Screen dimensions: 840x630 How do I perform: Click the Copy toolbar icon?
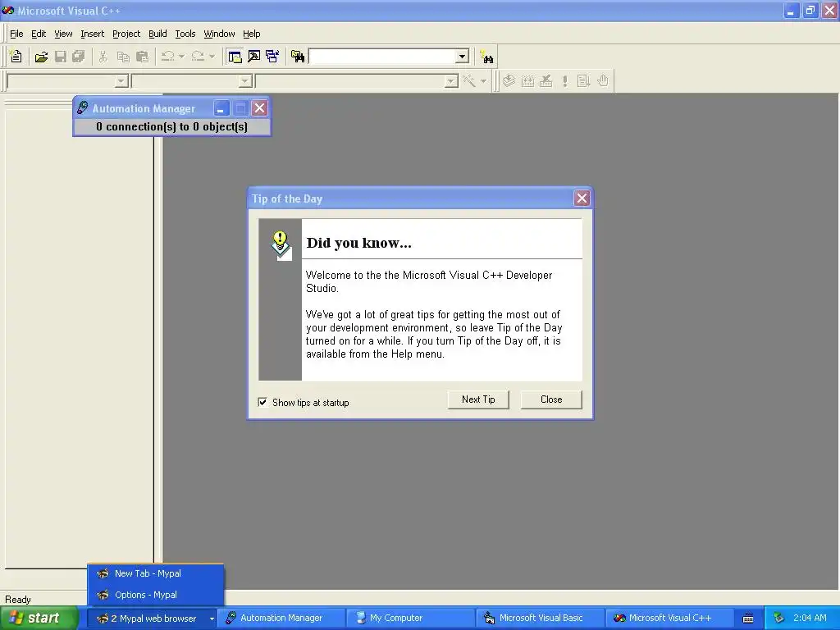[123, 57]
